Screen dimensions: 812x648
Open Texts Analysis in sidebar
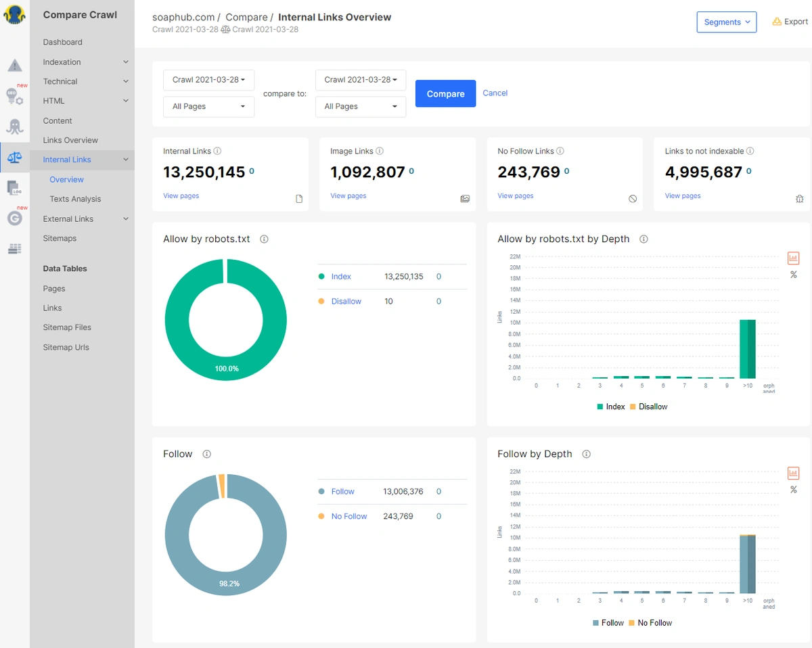click(75, 199)
